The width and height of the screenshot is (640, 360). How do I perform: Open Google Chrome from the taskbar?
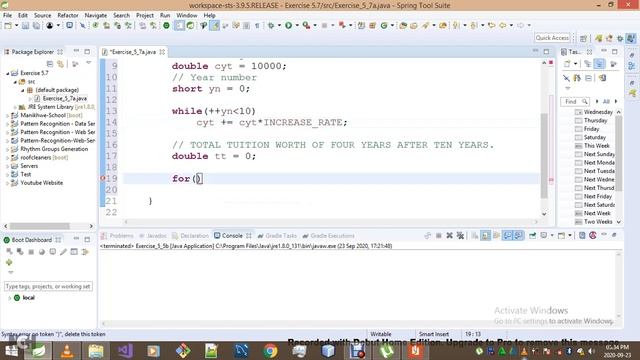270,351
